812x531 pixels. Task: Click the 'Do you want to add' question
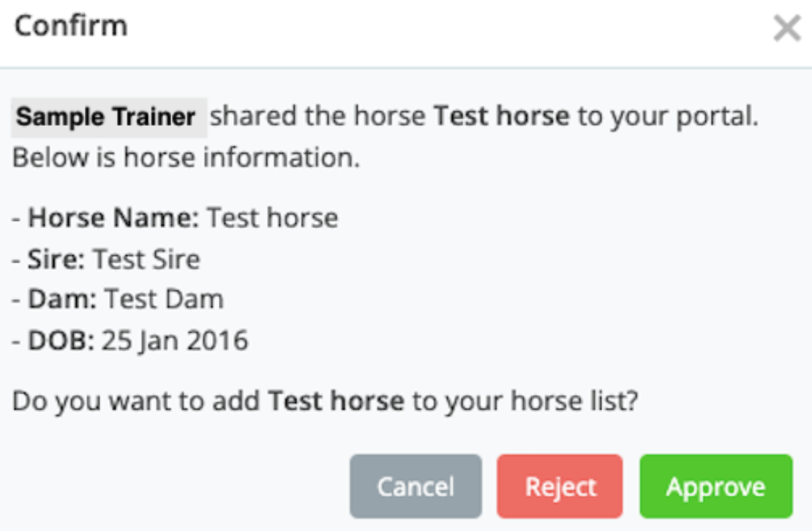coord(138,401)
